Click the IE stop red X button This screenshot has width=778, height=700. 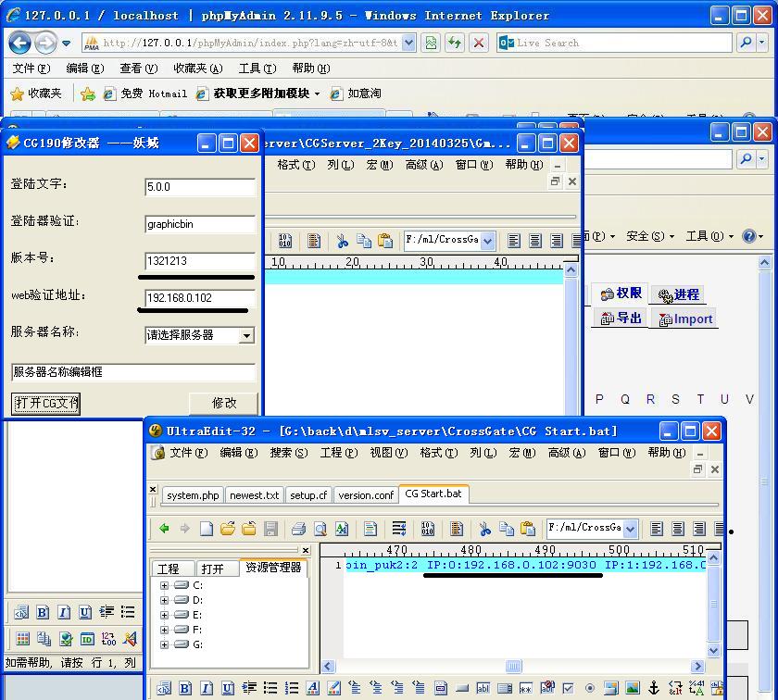point(479,43)
